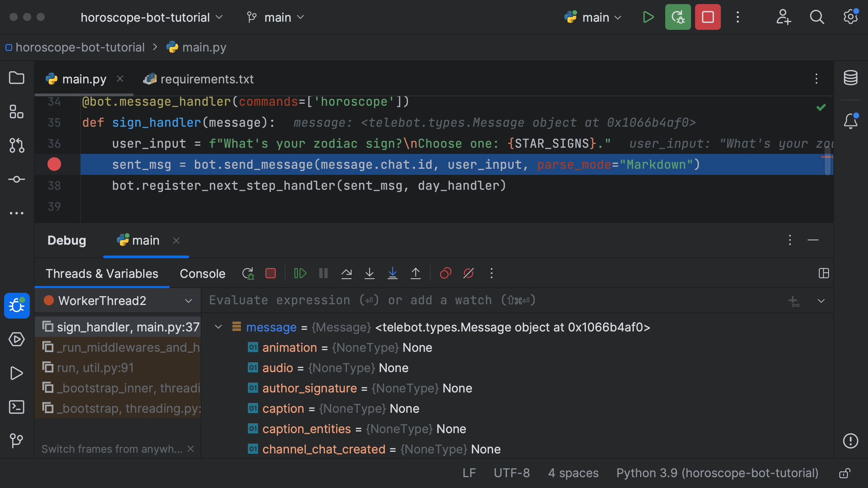
Task: Step over to the next line in debugger
Action: click(347, 273)
